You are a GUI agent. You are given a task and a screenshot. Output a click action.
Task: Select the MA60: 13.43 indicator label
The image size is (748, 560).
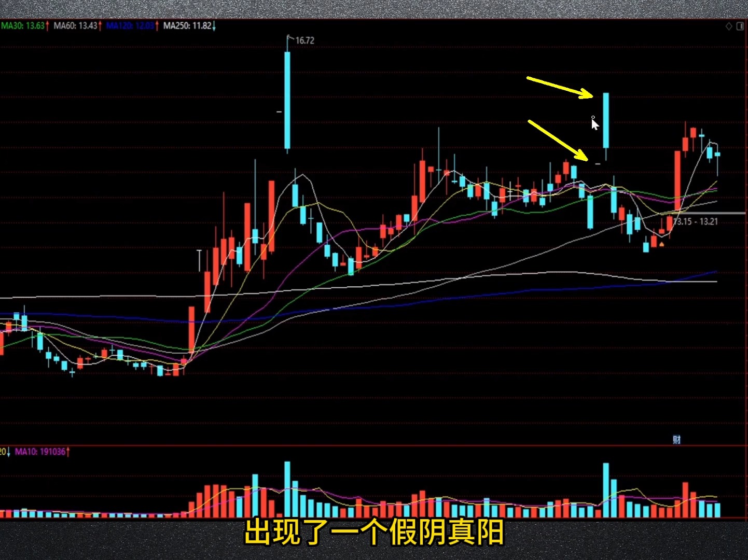point(78,25)
